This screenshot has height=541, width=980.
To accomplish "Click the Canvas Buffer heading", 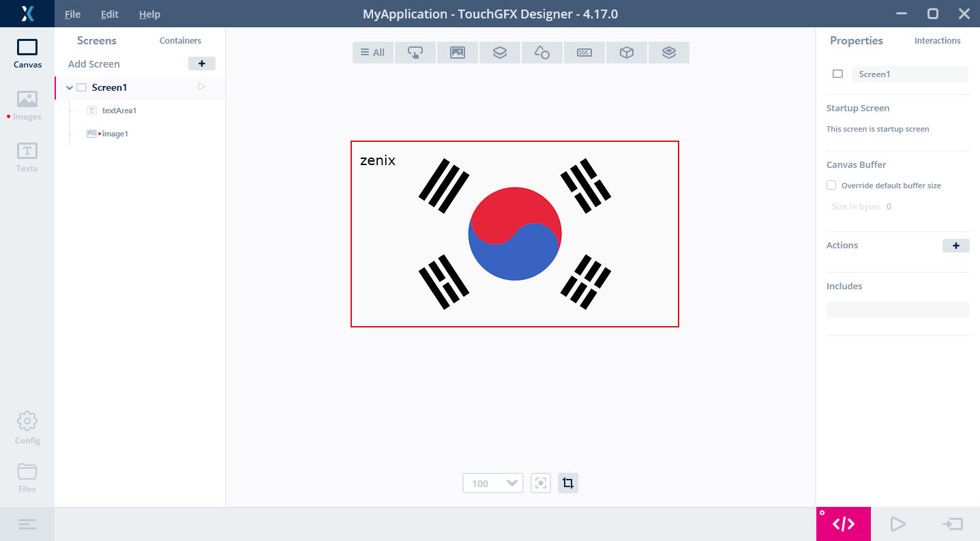I will click(857, 164).
